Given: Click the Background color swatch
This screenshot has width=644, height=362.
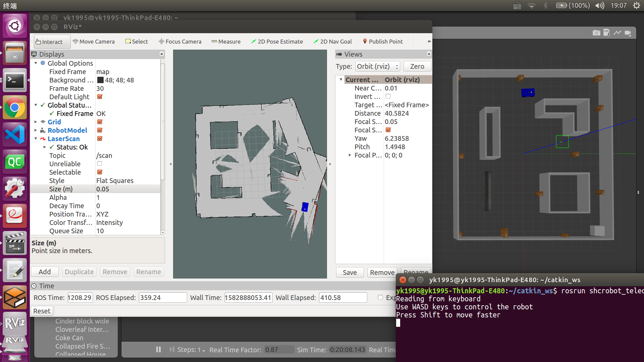Looking at the screenshot, I should [100, 80].
